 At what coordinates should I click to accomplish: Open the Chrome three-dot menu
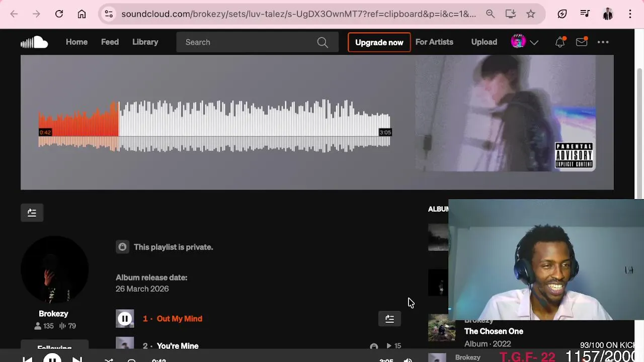click(630, 14)
